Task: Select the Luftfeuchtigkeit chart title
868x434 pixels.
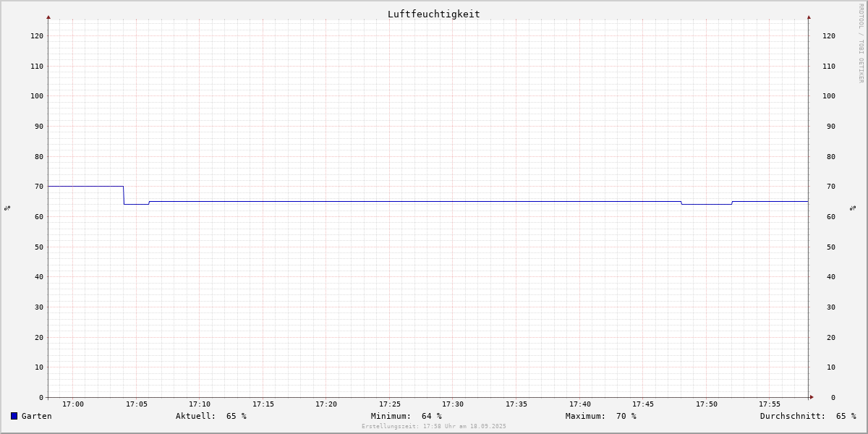Action: tap(434, 14)
